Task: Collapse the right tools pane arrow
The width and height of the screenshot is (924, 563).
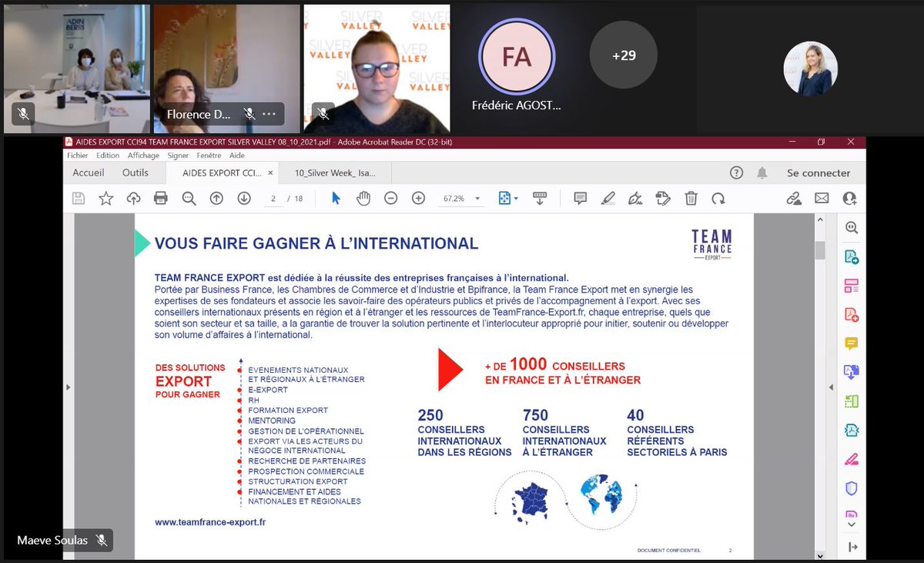Action: point(830,387)
